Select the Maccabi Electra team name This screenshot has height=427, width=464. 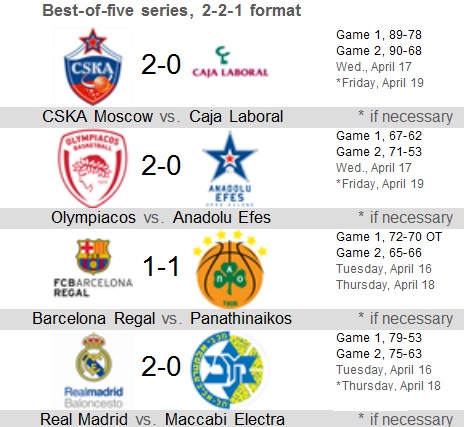(225, 419)
